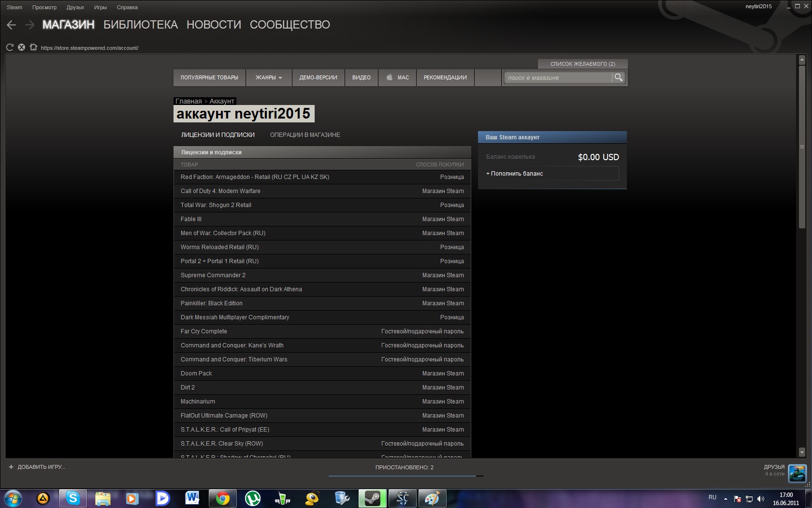Open СПИСОК ЖЕЛАЕМОГО (2)
Screen dimensions: 812x508
[x=583, y=64]
